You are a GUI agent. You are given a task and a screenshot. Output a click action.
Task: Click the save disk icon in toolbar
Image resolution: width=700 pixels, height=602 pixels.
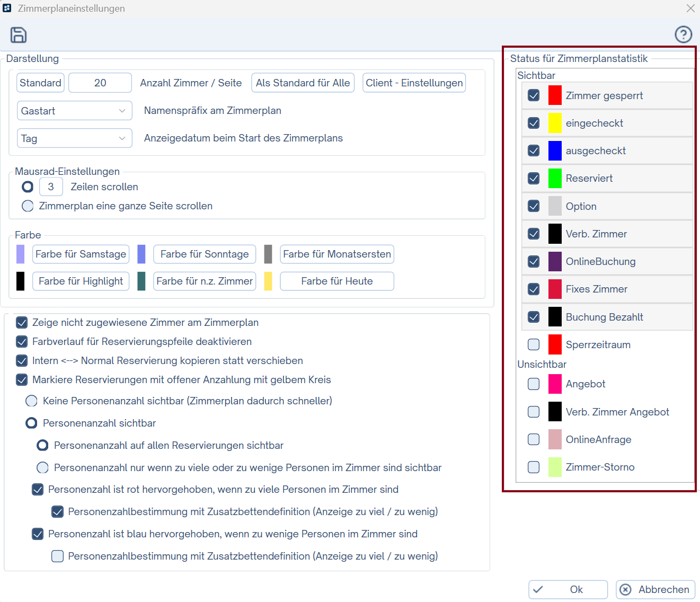19,35
